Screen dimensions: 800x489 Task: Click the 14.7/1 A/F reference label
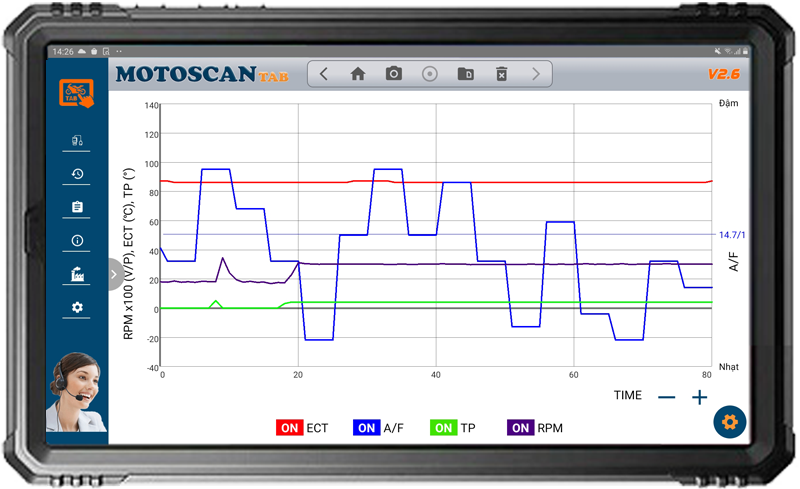click(732, 235)
